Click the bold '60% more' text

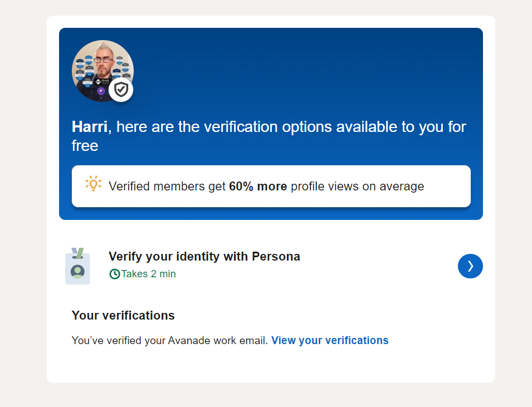[258, 187]
